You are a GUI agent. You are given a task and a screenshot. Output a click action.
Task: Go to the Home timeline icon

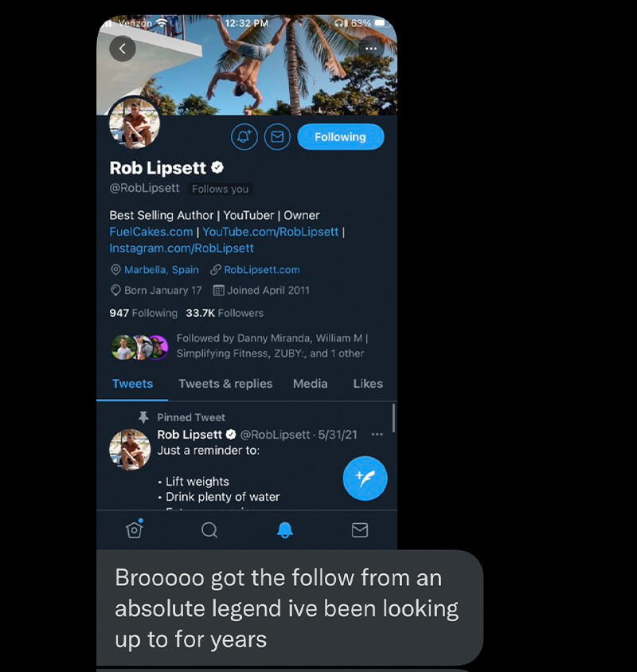point(135,530)
